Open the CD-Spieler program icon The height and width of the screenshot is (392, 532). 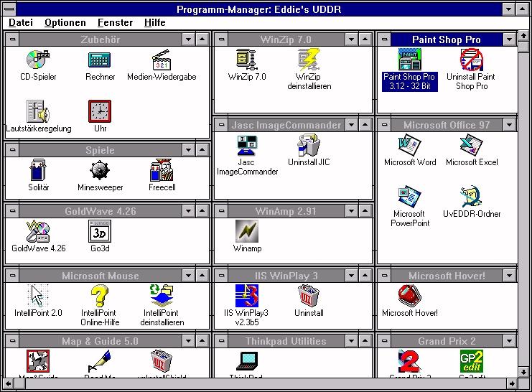pyautogui.click(x=38, y=60)
